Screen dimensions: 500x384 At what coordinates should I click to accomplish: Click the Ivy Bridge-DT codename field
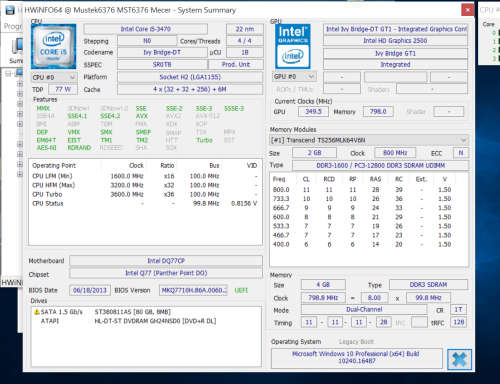(x=162, y=52)
